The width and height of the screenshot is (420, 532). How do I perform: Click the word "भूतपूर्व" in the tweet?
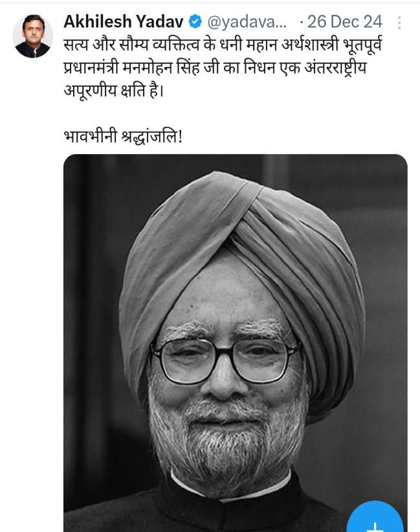362,45
